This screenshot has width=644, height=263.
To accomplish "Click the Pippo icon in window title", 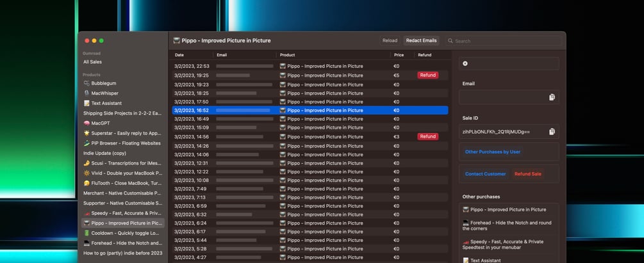I will pos(177,40).
